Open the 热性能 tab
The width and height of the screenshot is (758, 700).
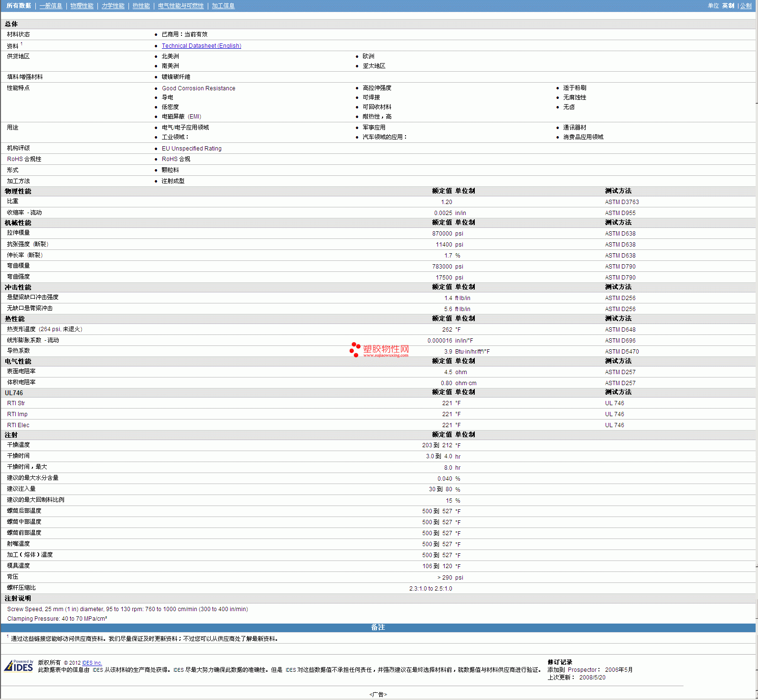pos(141,6)
